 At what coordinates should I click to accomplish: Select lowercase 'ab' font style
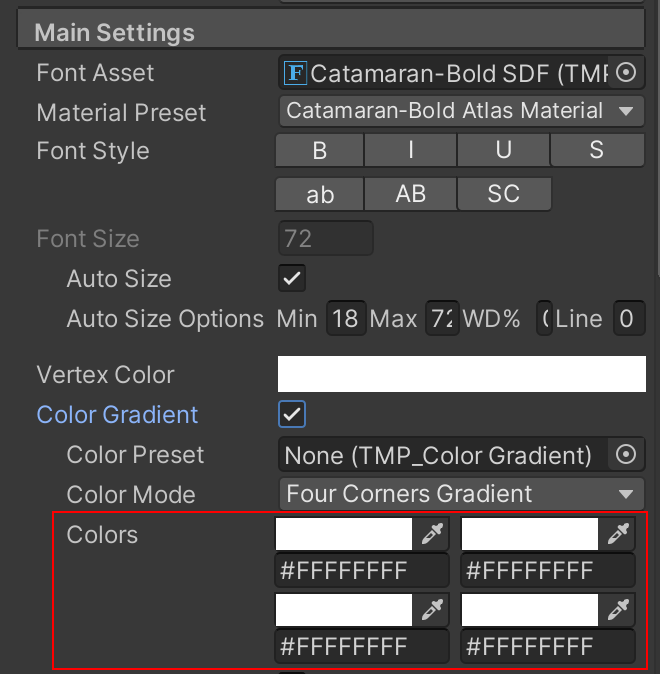[x=320, y=194]
